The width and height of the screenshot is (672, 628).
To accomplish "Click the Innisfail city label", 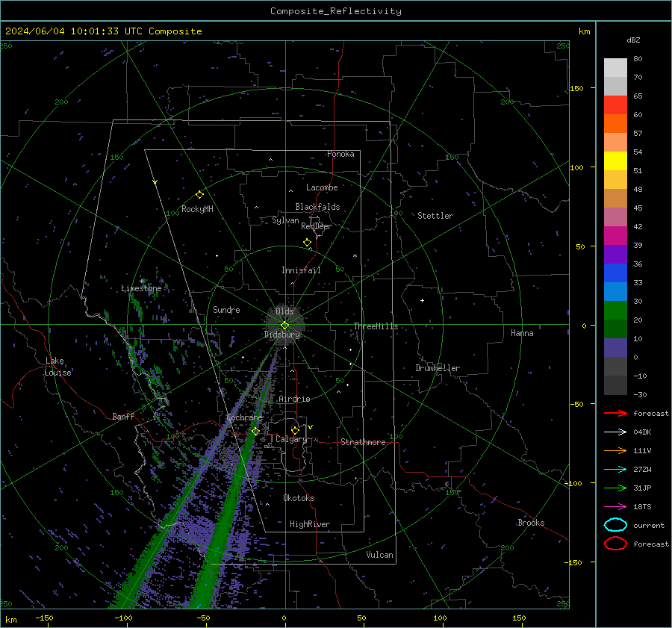I will pyautogui.click(x=302, y=270).
